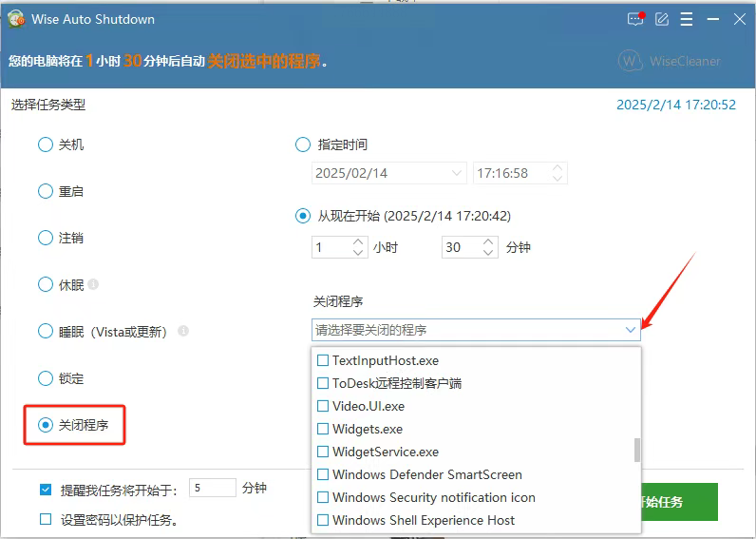Check Video.UI.exe in program list
The width and height of the screenshot is (756, 539).
(323, 406)
